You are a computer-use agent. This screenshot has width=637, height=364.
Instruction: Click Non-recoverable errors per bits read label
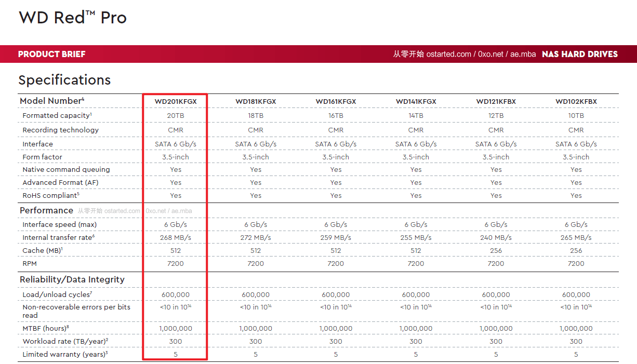coord(76,311)
